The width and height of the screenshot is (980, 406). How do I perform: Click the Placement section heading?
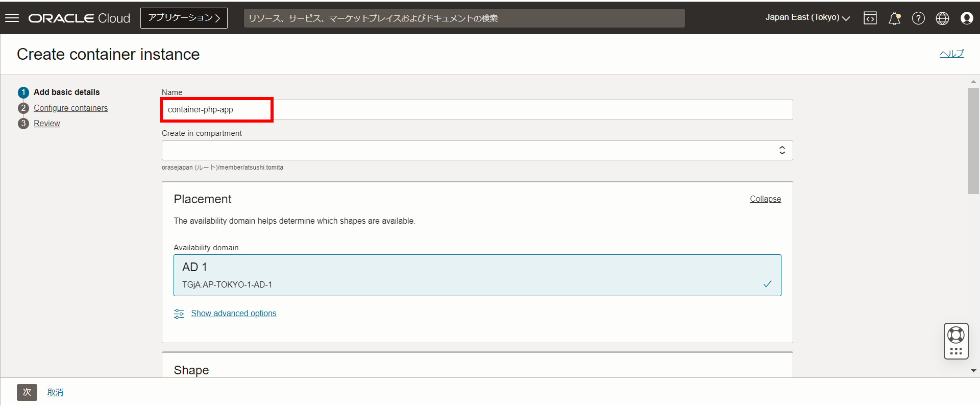203,199
